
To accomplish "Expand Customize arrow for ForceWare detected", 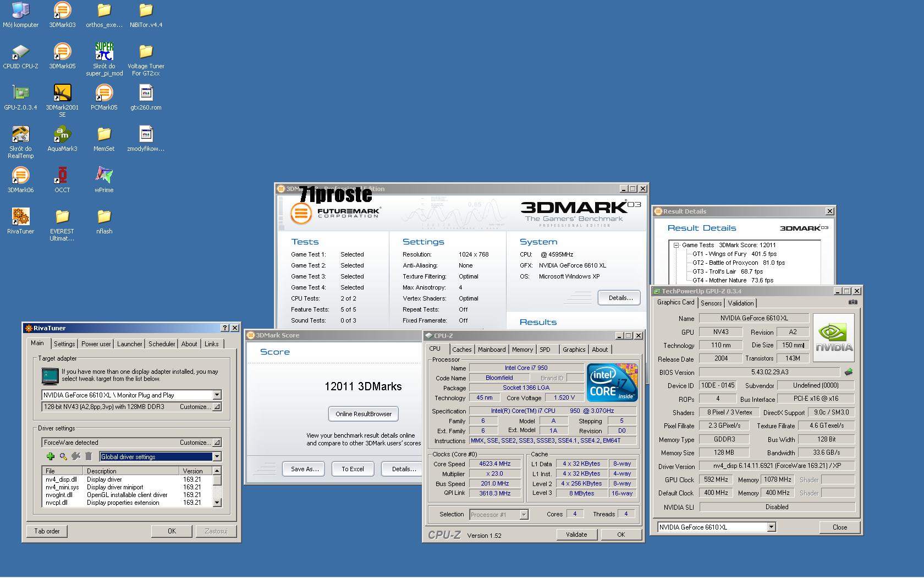I will tap(217, 443).
